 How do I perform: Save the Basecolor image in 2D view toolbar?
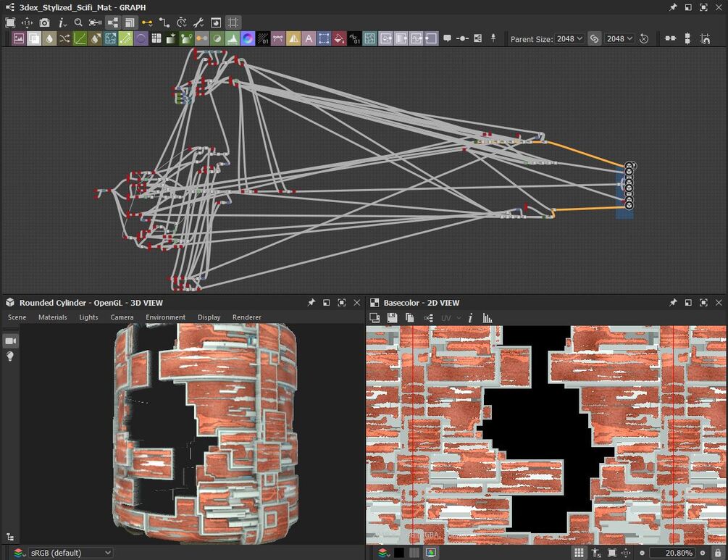coord(391,317)
